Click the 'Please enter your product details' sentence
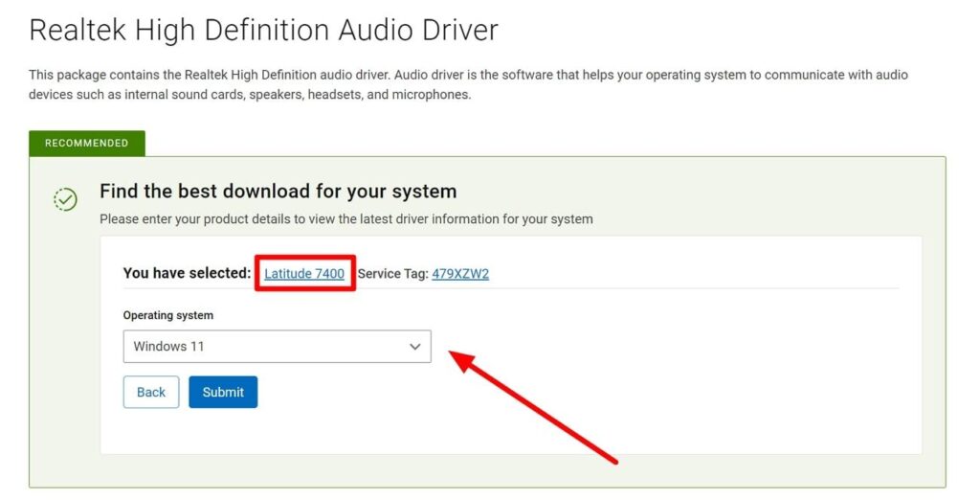This screenshot has width=980, height=500. tap(346, 219)
